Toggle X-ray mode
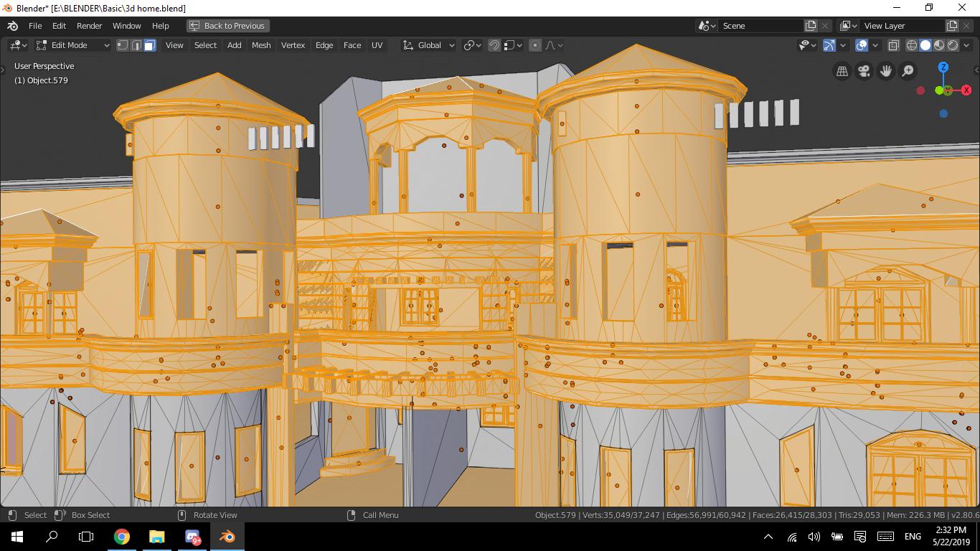 (x=894, y=45)
